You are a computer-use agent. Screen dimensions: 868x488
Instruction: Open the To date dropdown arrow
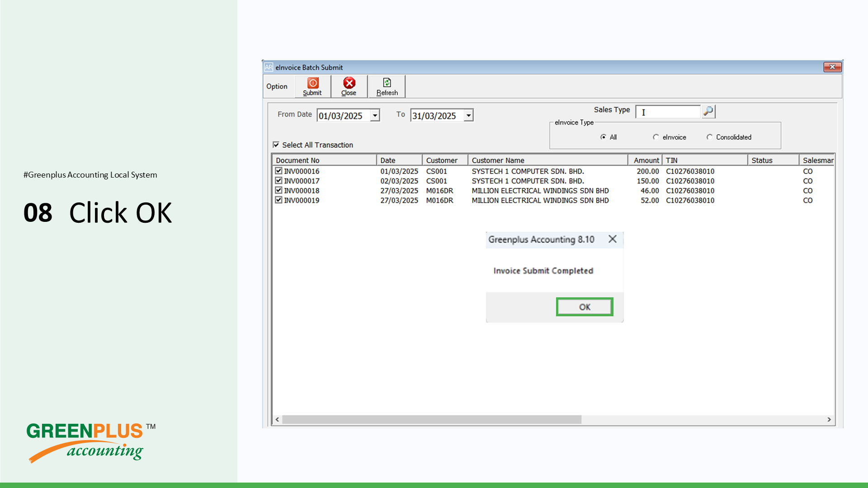[x=468, y=116]
